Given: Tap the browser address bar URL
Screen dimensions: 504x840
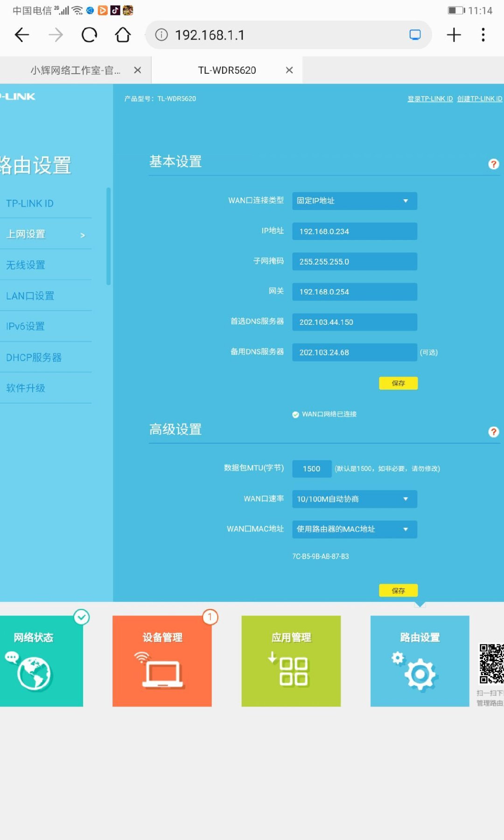Looking at the screenshot, I should [210, 35].
